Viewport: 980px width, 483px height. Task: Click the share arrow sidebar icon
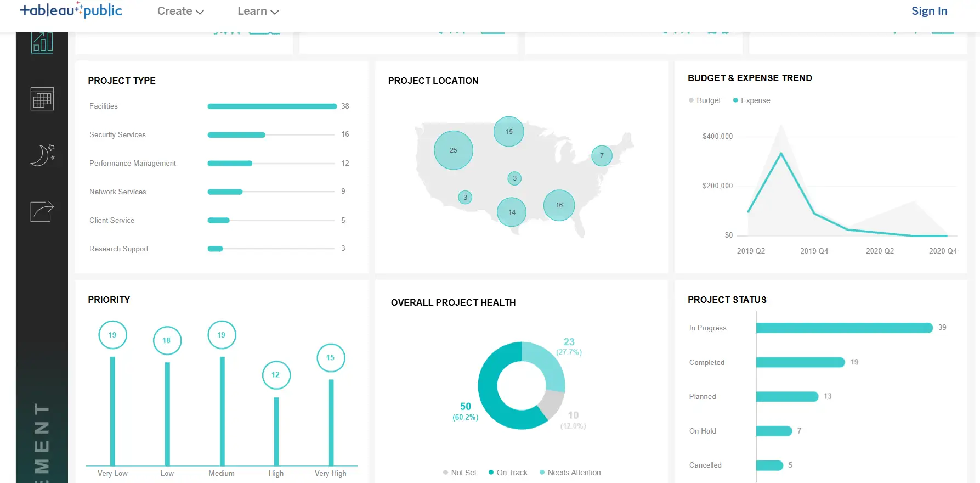tap(42, 211)
